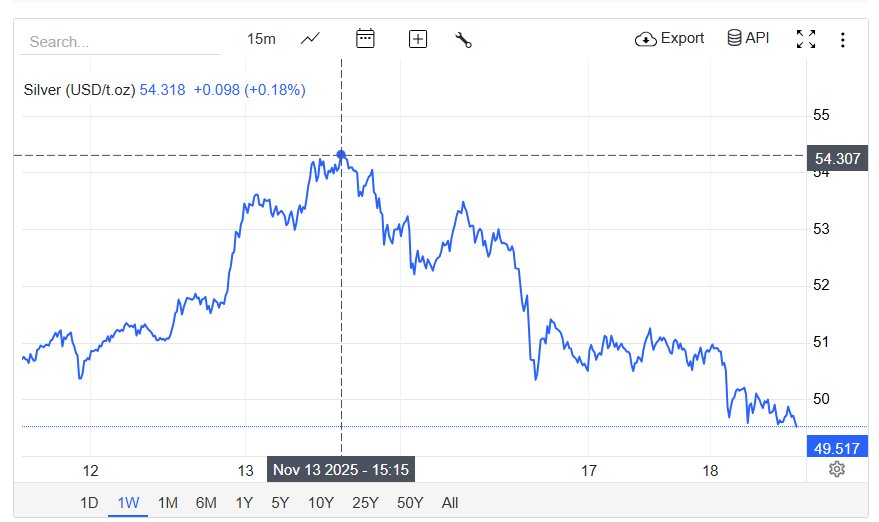
Task: Open the calendar date range picker
Action: 365,39
